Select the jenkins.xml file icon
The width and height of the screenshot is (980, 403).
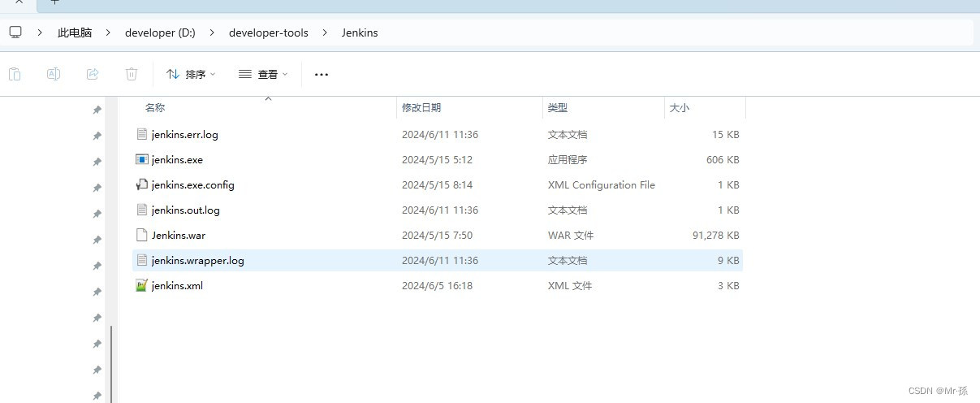pos(142,285)
